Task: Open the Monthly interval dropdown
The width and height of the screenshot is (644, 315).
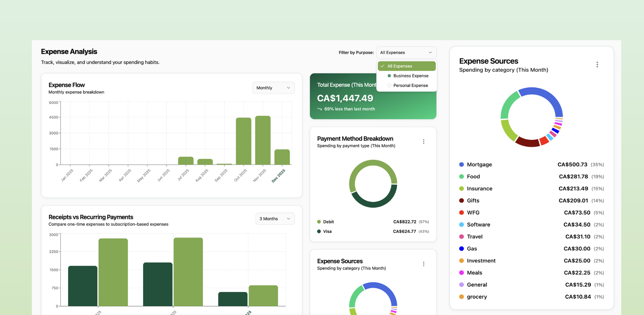Action: pos(273,87)
